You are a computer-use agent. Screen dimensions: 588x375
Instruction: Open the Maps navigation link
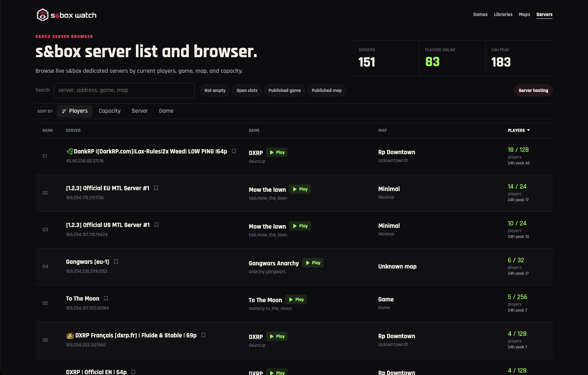point(524,14)
